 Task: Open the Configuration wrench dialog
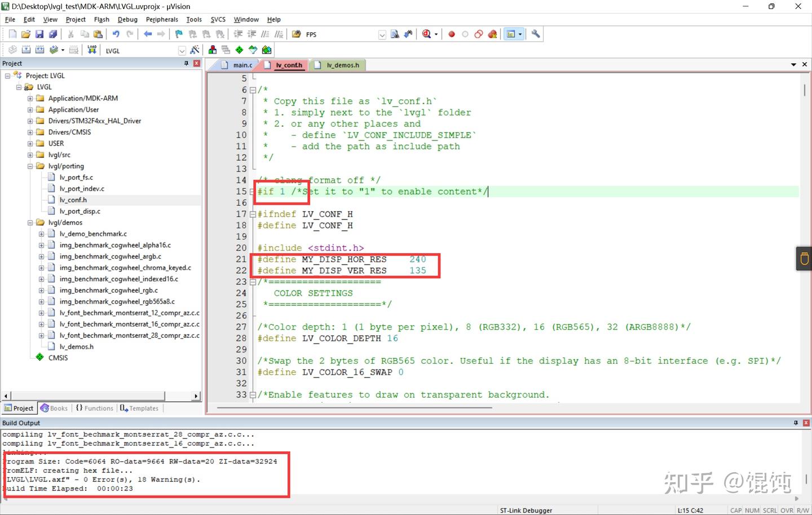click(535, 34)
